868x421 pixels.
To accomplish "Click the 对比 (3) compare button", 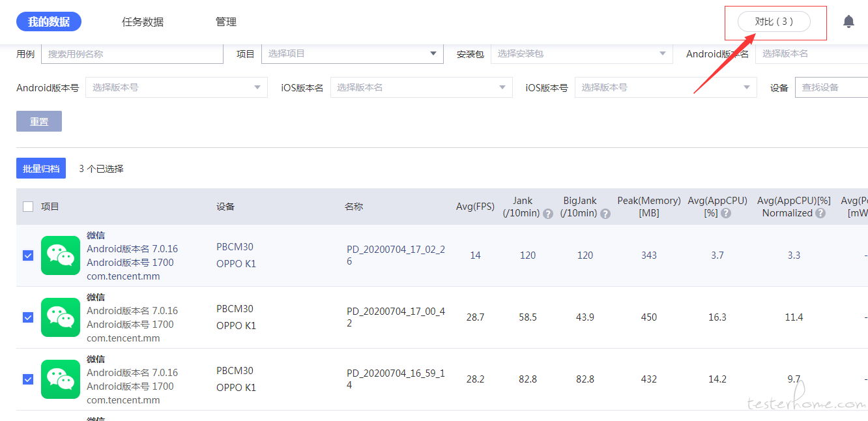I will [x=774, y=22].
